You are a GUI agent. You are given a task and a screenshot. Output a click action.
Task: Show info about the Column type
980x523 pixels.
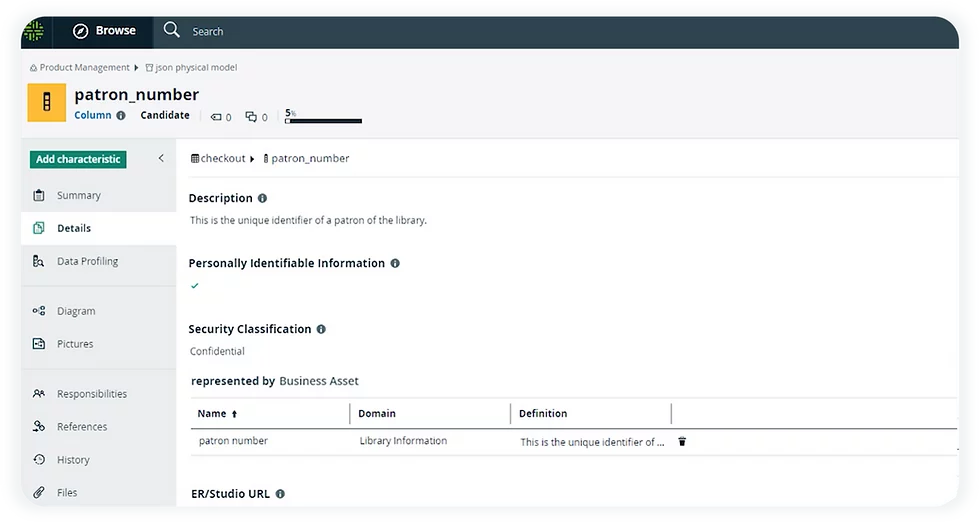click(121, 116)
